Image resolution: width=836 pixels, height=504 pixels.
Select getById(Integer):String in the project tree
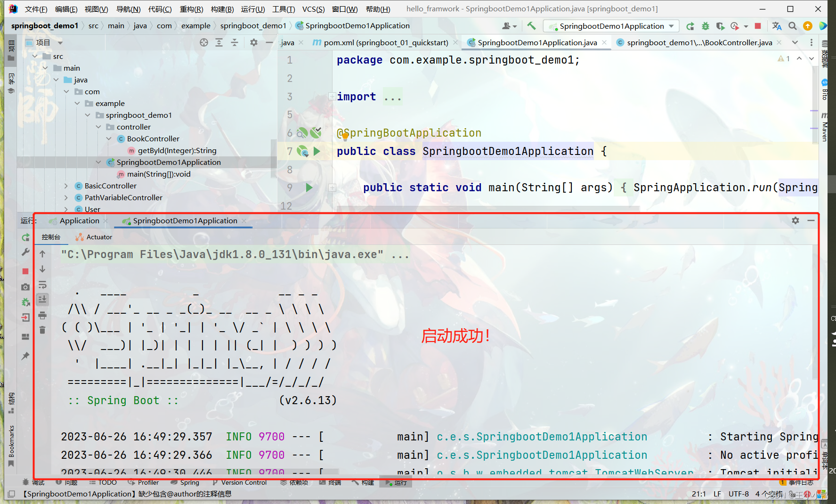pos(172,150)
